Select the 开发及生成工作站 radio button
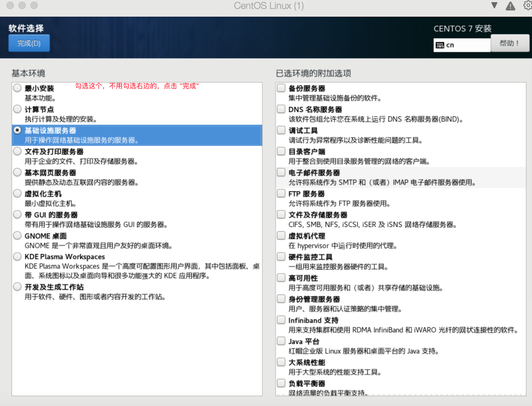Image resolution: width=532 pixels, height=406 pixels. 17,287
